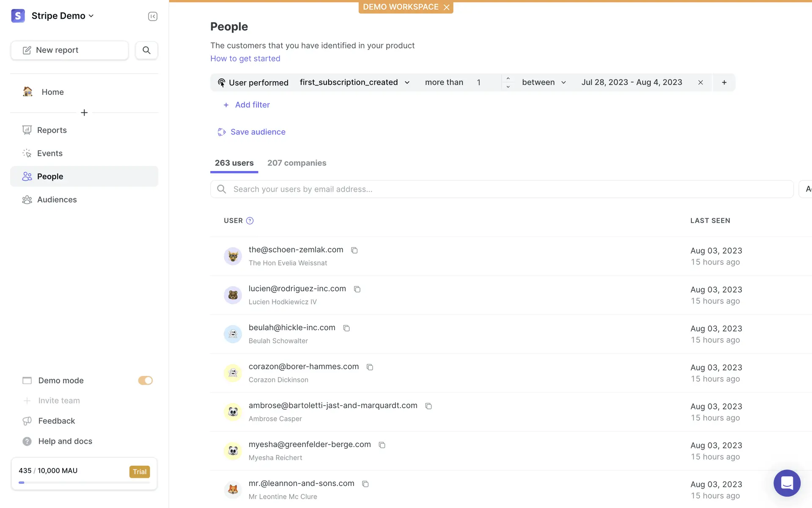The height and width of the screenshot is (508, 812).
Task: Click the search magnifier button in sidebar
Action: pyautogui.click(x=146, y=50)
